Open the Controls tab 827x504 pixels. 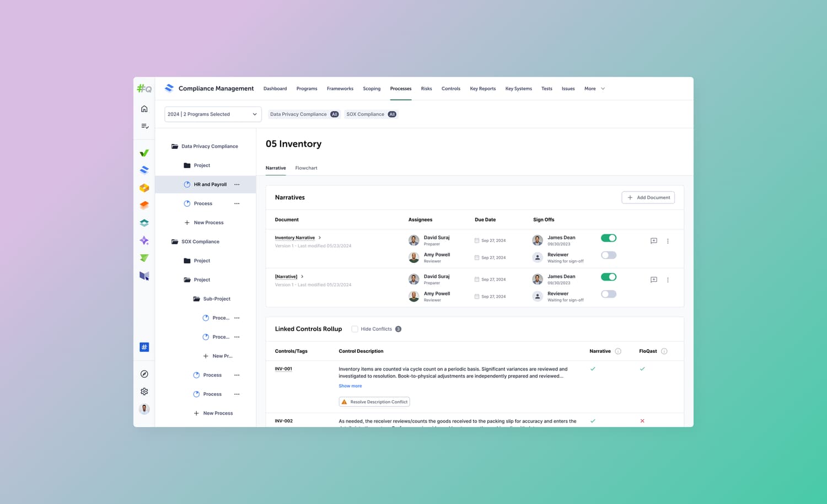[x=451, y=89]
